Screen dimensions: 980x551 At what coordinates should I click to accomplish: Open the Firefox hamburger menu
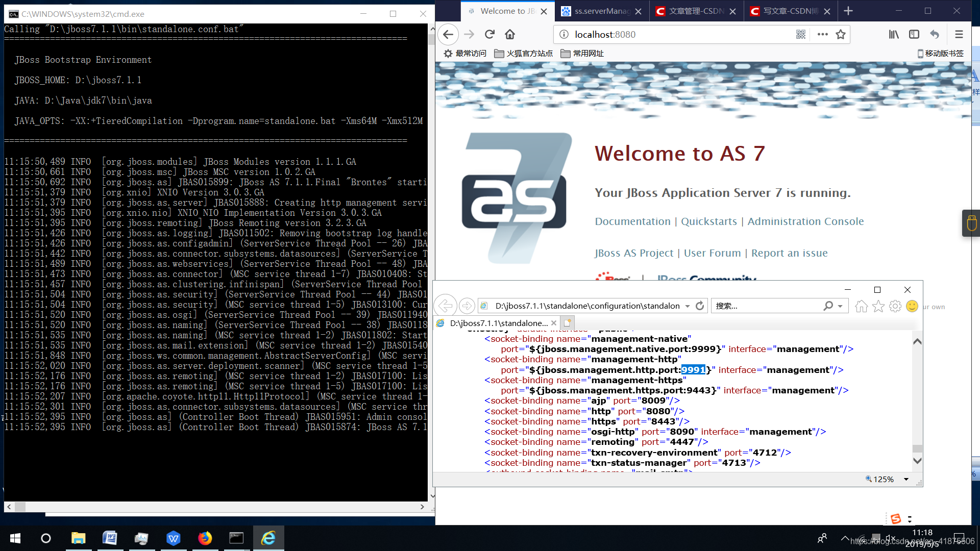959,34
